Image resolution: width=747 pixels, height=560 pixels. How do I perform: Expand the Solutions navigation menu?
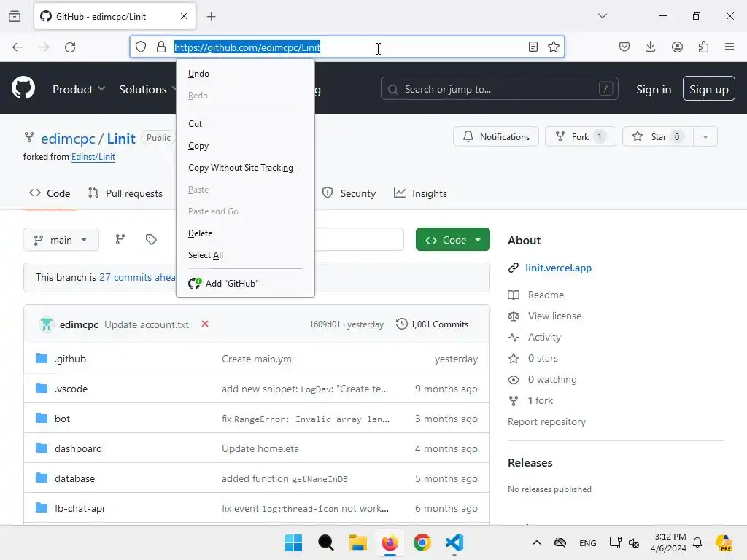click(x=147, y=89)
